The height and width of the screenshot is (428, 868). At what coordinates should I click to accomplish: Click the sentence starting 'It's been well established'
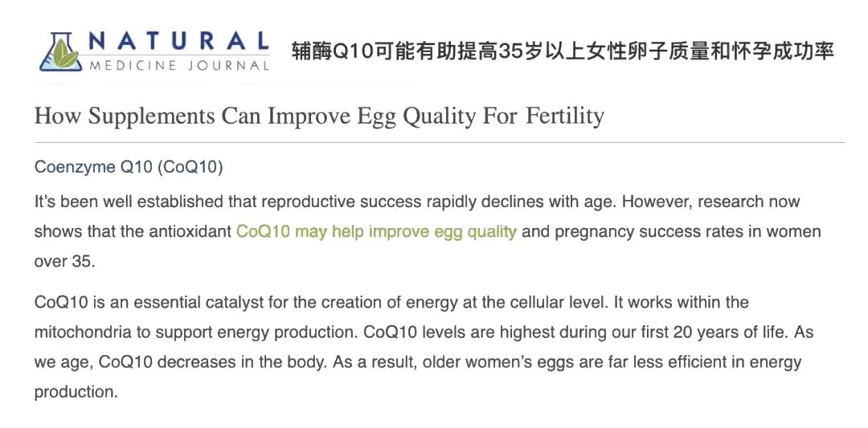pos(241,201)
